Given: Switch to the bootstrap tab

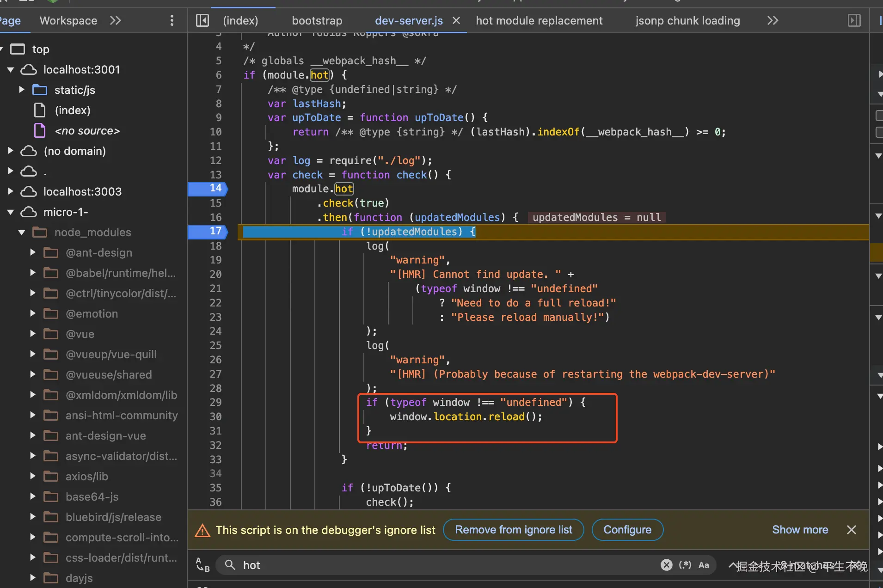Looking at the screenshot, I should click(317, 21).
